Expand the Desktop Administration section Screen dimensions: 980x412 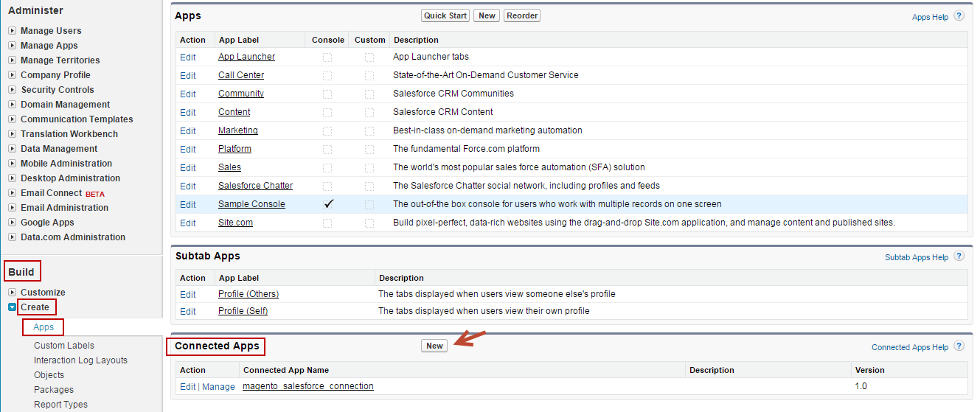(13, 178)
